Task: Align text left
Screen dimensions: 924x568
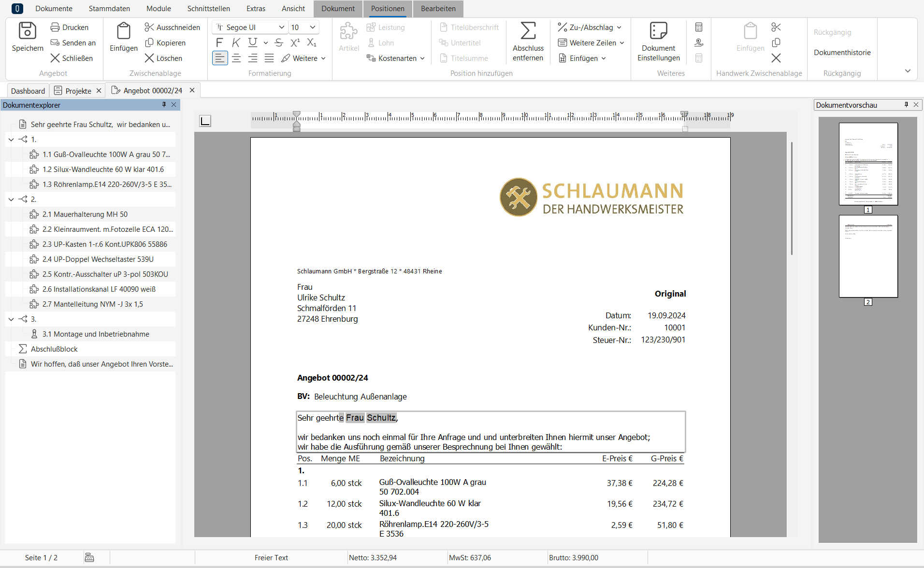Action: 220,58
